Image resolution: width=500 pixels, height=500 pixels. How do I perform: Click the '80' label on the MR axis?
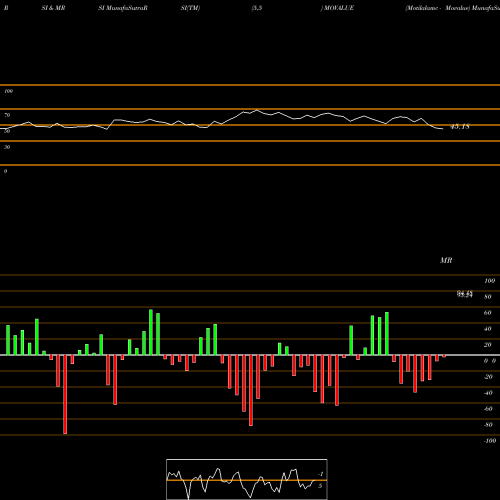coord(488,297)
